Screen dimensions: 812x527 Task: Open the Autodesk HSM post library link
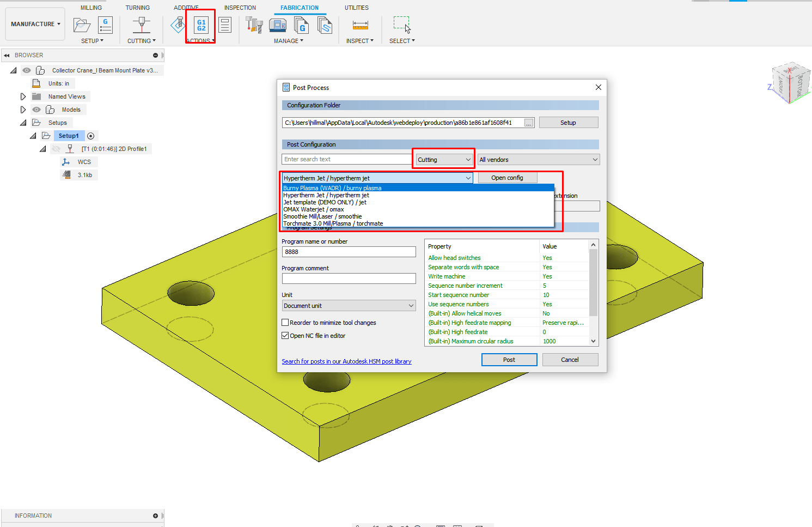click(346, 361)
